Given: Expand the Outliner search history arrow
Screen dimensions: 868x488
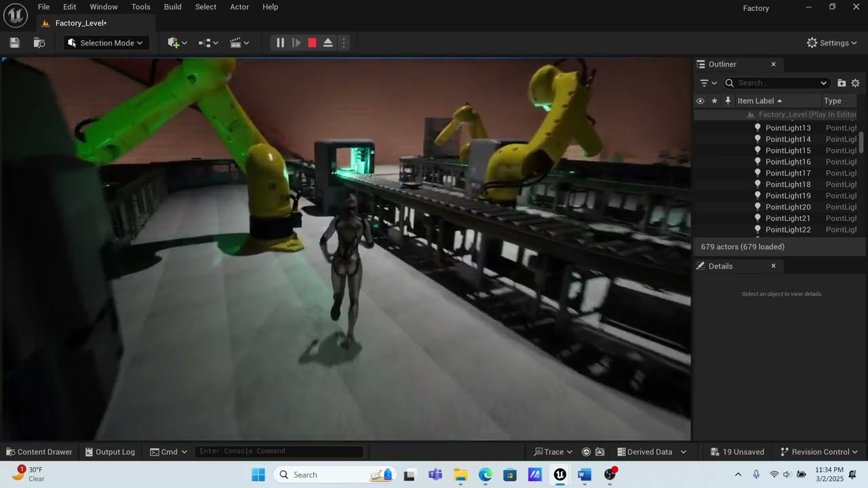Looking at the screenshot, I should pyautogui.click(x=823, y=83).
